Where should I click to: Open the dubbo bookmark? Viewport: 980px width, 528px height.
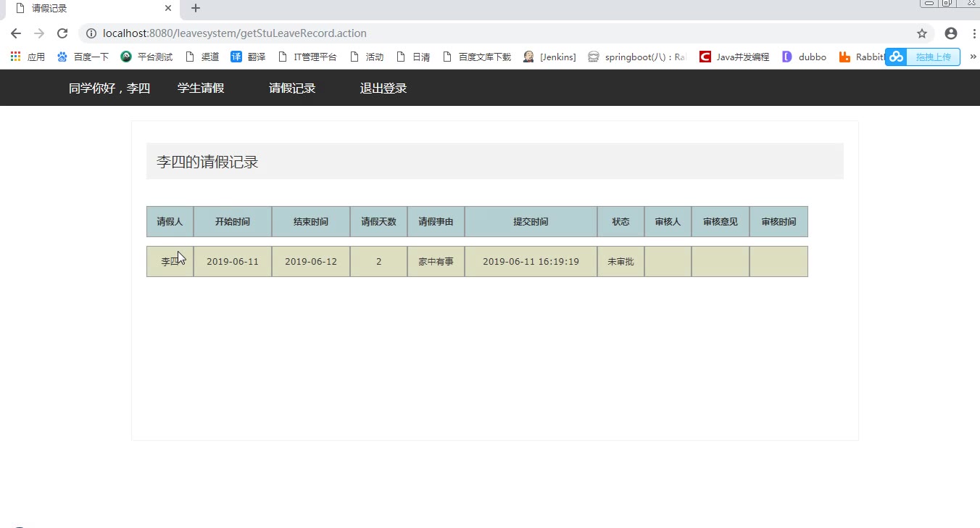(805, 57)
